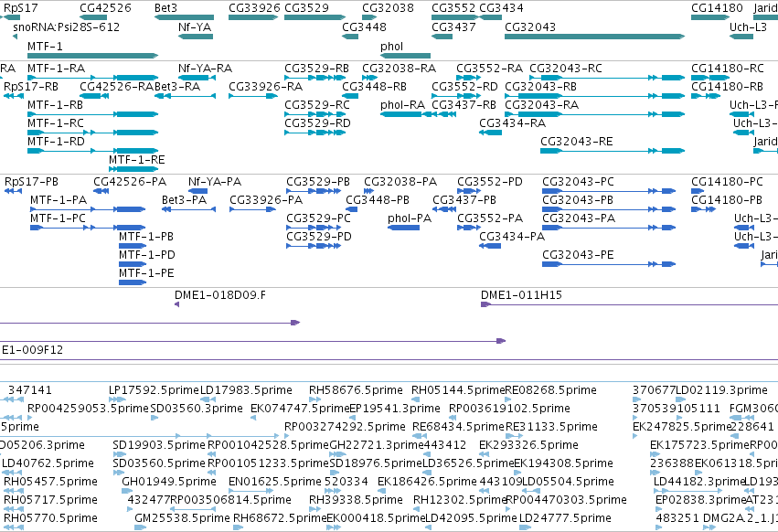Open protein CG33926-PA

point(266,200)
